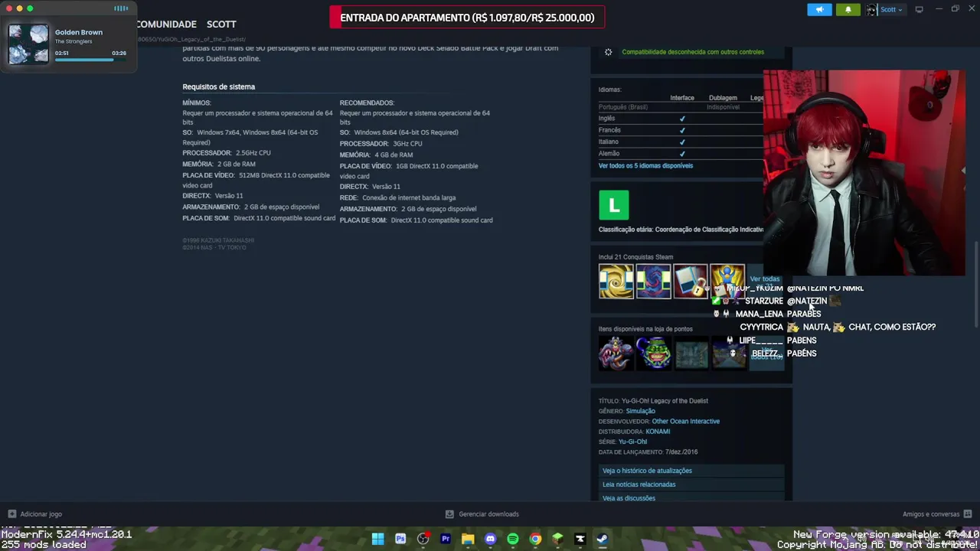This screenshot has height=551, width=980.
Task: Click Gerenciar downloads label
Action: 488,514
